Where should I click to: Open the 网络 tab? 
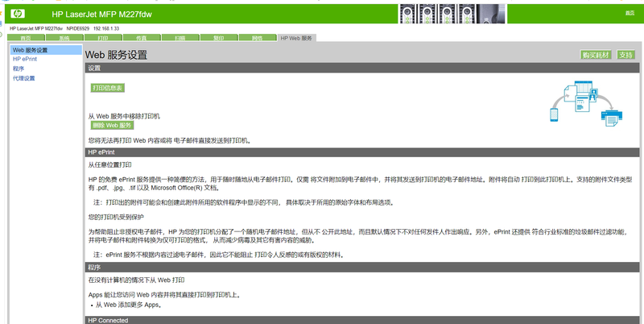(257, 38)
